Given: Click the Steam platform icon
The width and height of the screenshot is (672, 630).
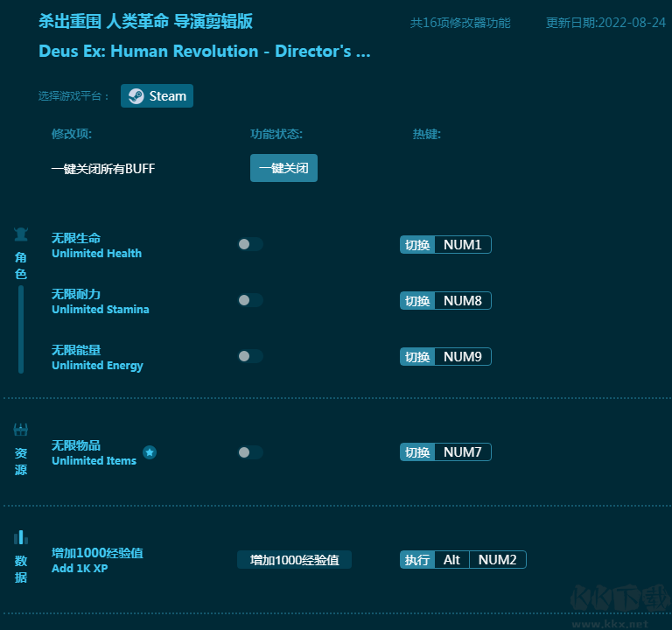Looking at the screenshot, I should [x=136, y=96].
